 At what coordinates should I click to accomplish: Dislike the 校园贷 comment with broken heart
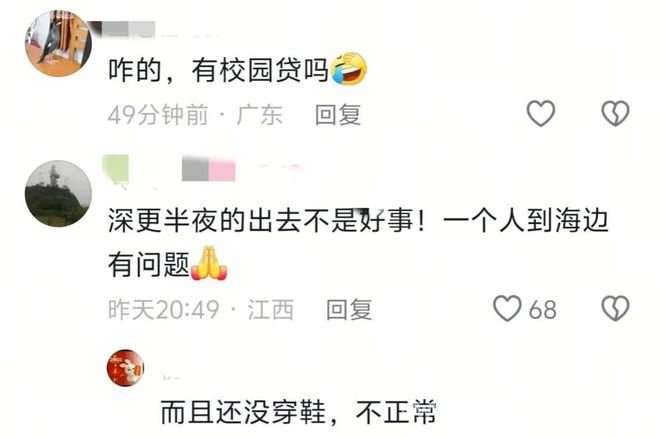click(x=615, y=113)
